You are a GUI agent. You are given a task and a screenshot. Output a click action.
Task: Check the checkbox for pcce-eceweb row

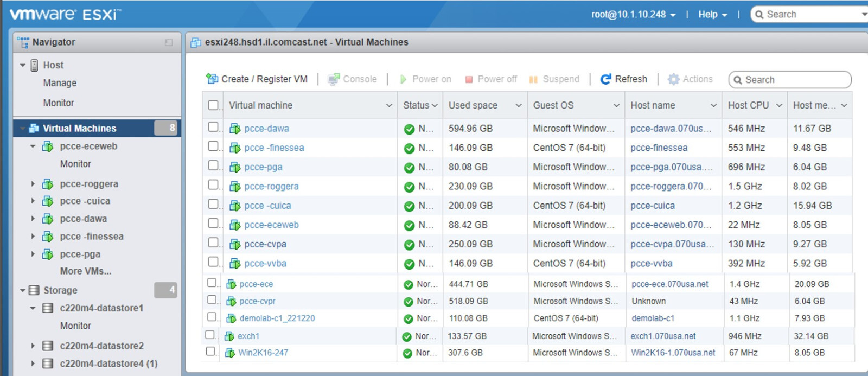point(213,223)
